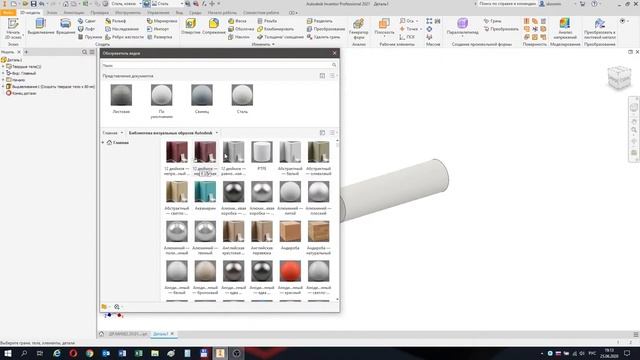The image size is (640, 360).
Task: Choose the PTFE appearance thumbnail
Action: (262, 152)
